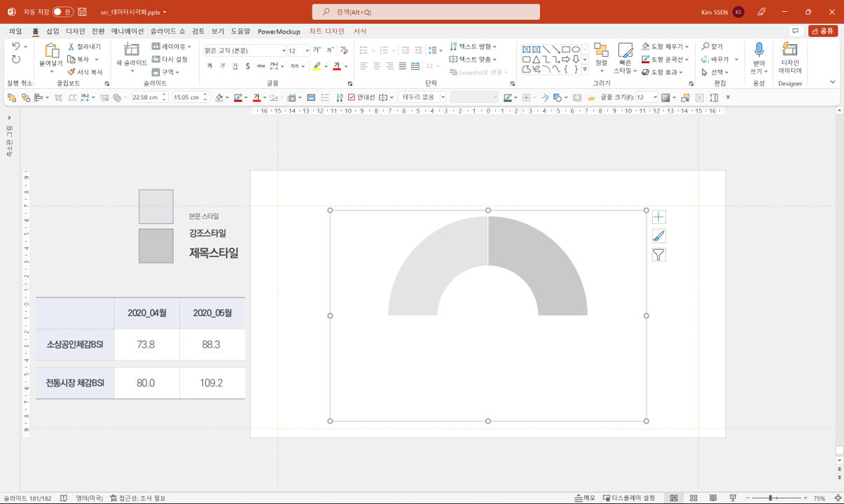Click the Quick Styles (빠른 스타일) icon
844x504 pixels.
pos(625,50)
